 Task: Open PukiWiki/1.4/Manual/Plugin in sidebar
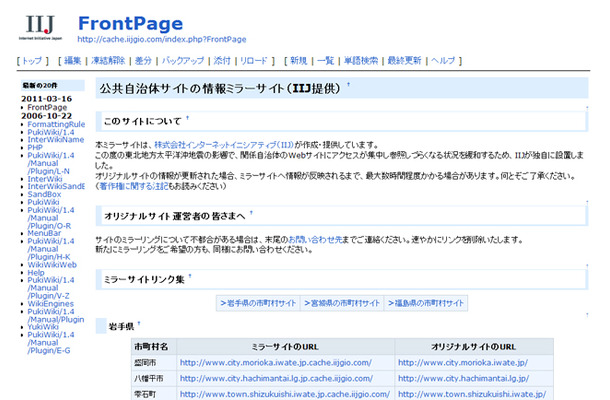56,316
